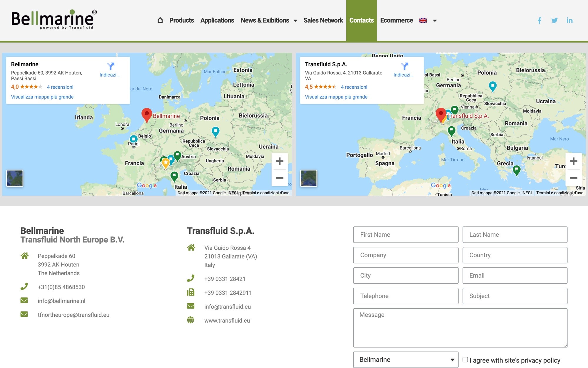The height and width of the screenshot is (368, 588).
Task: Click tfnortheurope@transfluid.eu email link
Action: (x=73, y=315)
